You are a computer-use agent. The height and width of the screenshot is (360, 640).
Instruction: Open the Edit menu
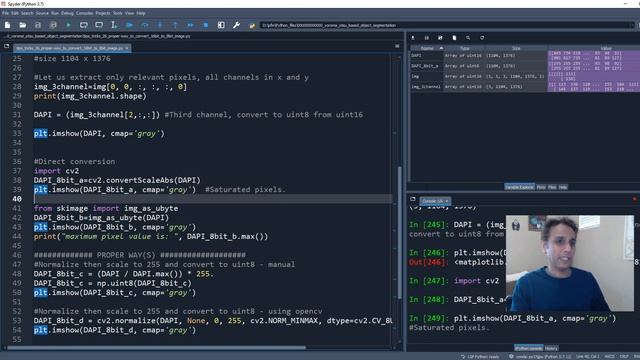pyautogui.click(x=15, y=13)
